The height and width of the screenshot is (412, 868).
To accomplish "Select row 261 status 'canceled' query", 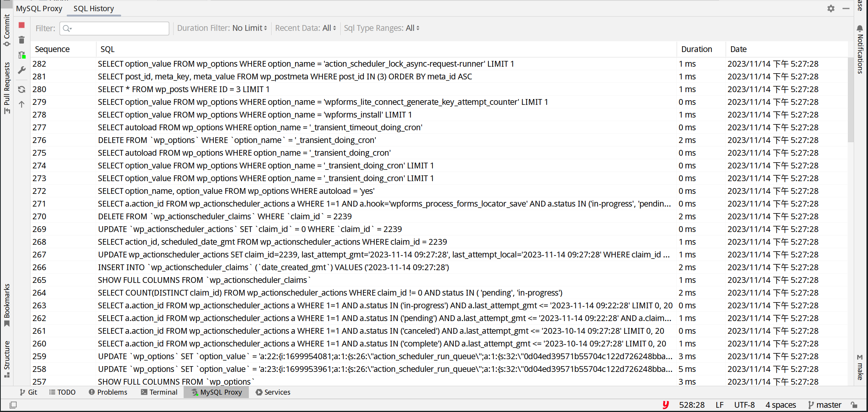I will tap(439, 331).
